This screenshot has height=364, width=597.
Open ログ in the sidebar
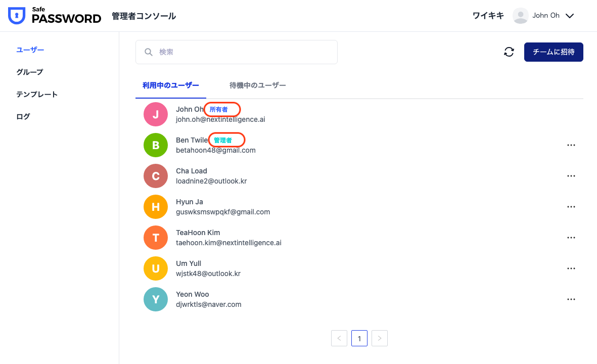coord(23,116)
